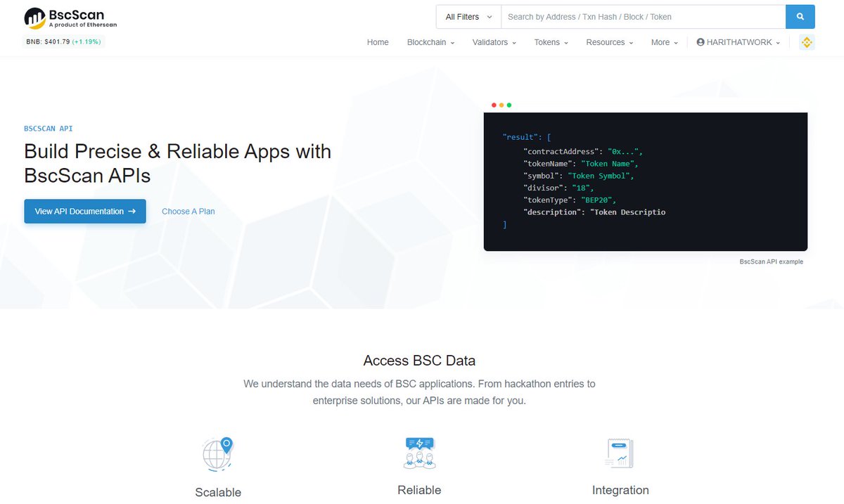Image resolution: width=844 pixels, height=504 pixels.
Task: Go to the Home menu item
Action: click(378, 42)
